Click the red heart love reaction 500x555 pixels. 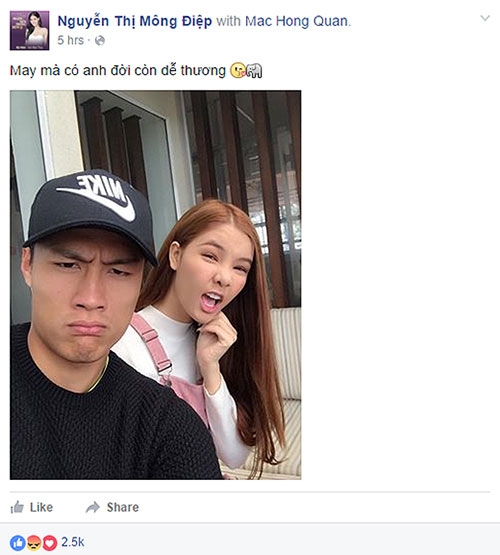[x=50, y=543]
